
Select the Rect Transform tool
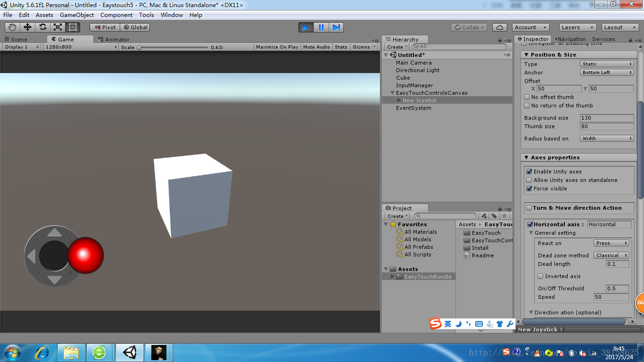point(73,27)
